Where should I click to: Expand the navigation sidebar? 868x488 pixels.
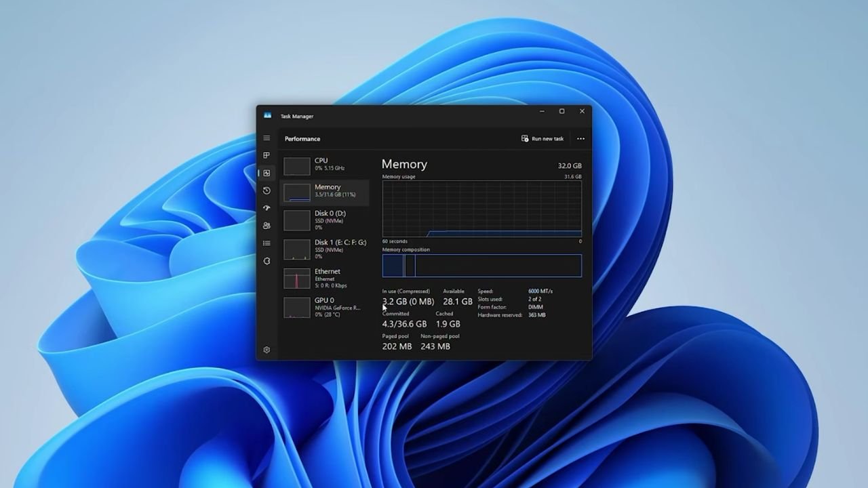[x=267, y=138]
